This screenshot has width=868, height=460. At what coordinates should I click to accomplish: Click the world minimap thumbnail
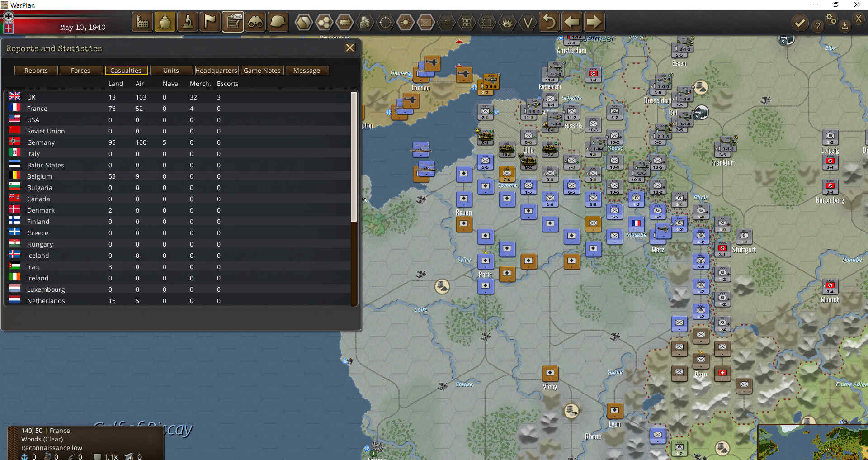[813, 442]
